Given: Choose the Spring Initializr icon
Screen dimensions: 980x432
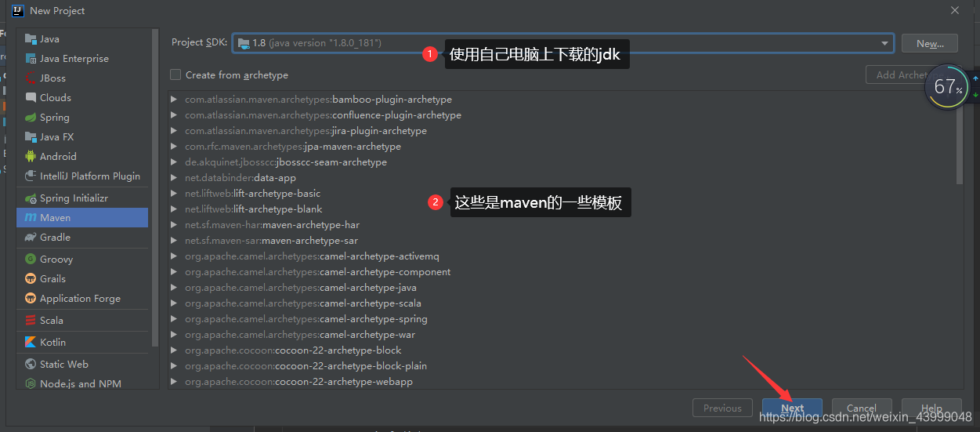Looking at the screenshot, I should pyautogui.click(x=31, y=198).
